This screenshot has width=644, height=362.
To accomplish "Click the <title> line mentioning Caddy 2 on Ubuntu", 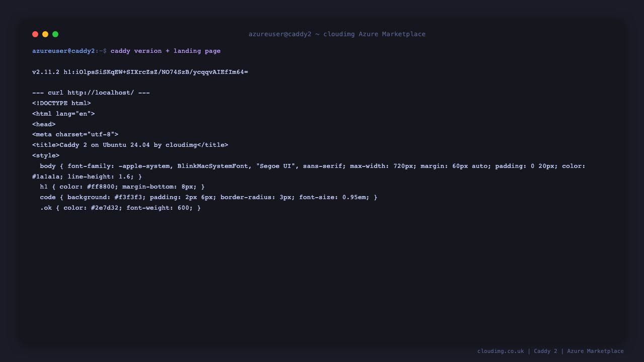I will (x=130, y=145).
